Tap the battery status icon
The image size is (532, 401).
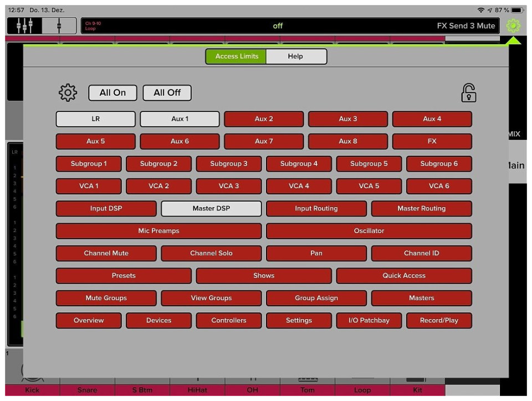pos(518,11)
